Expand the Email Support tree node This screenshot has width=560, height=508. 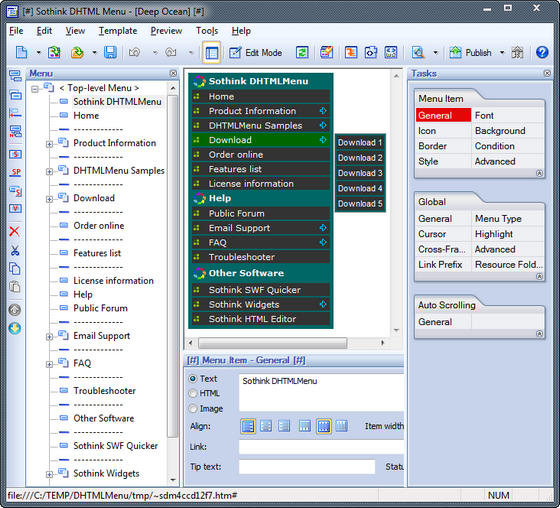[49, 337]
